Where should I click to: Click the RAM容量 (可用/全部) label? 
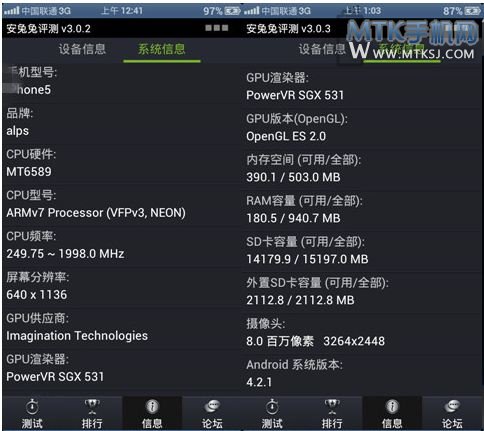pos(304,201)
